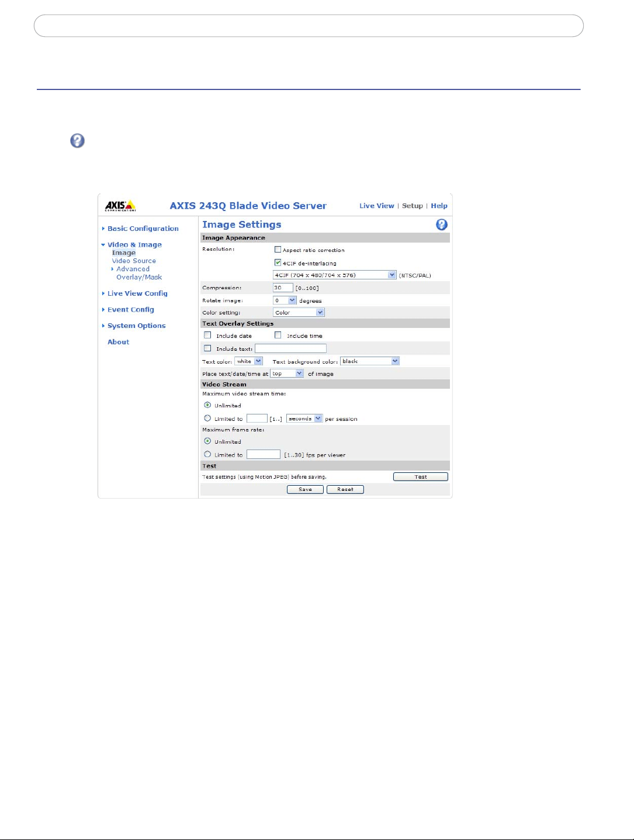Click the stream time Limited to field
This screenshot has width=634, height=840.
coord(257,419)
